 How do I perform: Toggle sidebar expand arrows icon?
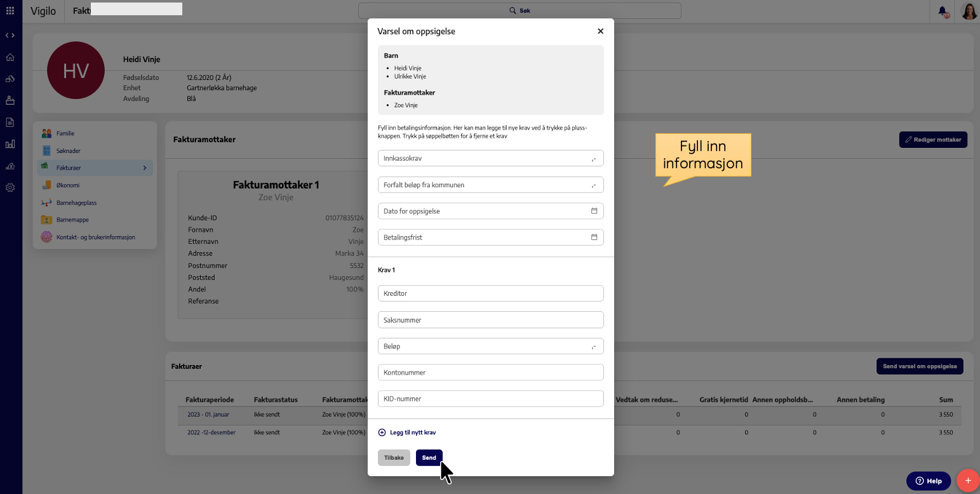tap(10, 36)
